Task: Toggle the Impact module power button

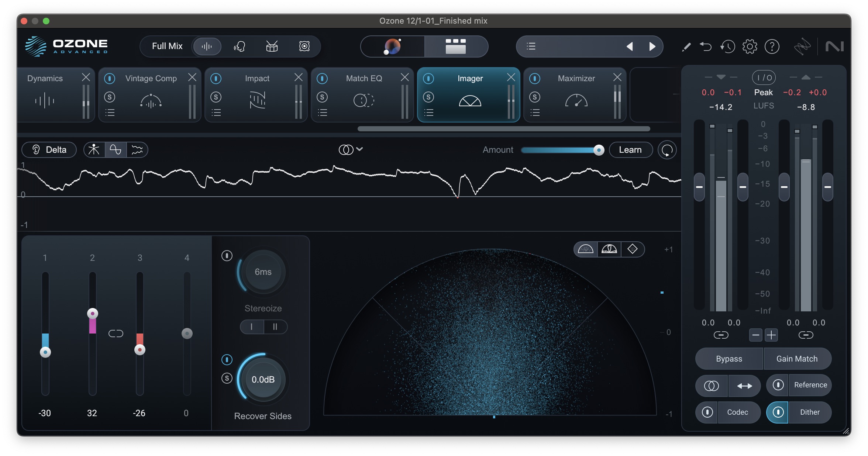Action: tap(216, 79)
